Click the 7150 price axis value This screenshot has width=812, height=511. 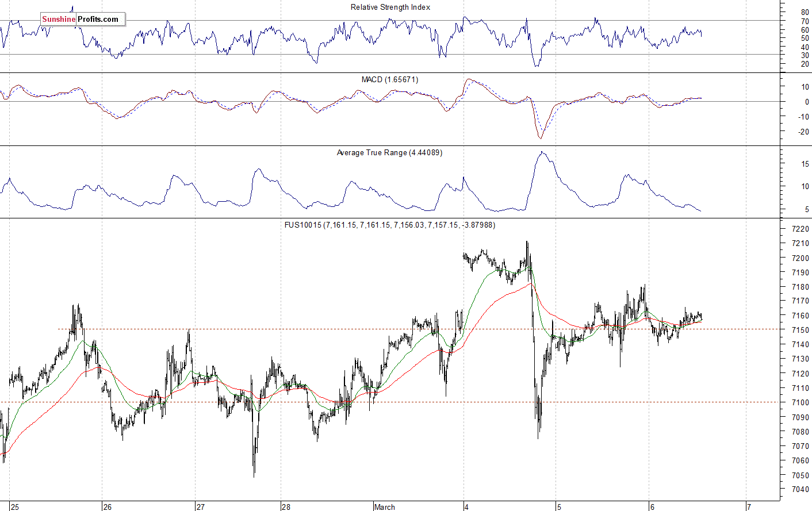(800, 330)
